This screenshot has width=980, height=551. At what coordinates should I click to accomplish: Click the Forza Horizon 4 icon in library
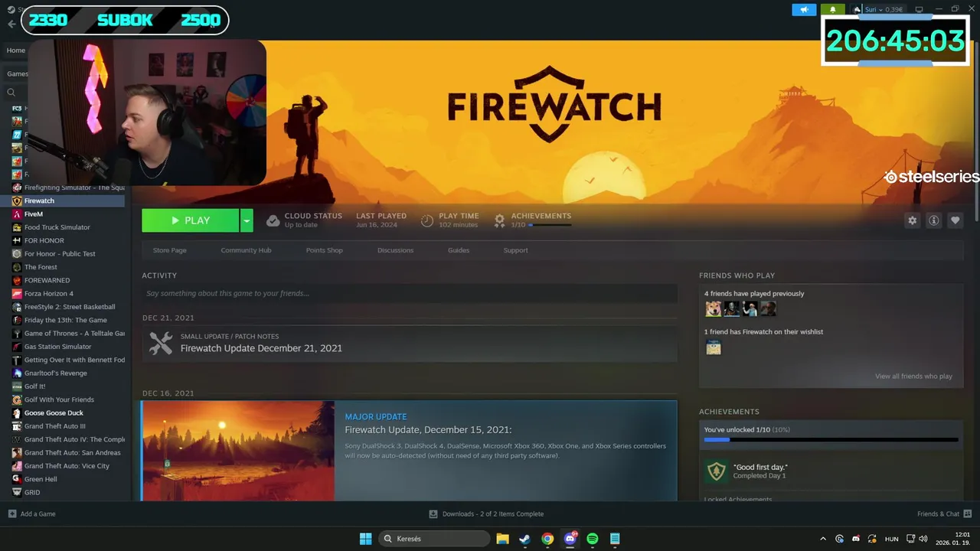(x=17, y=294)
